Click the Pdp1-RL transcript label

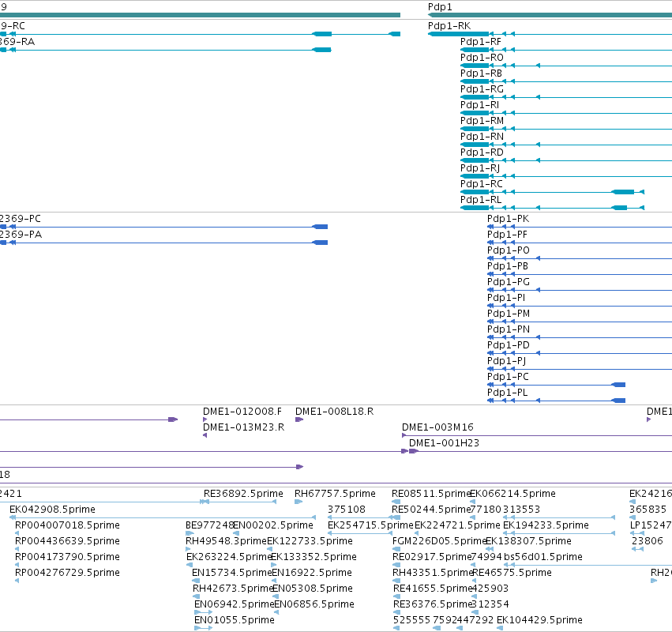481,200
